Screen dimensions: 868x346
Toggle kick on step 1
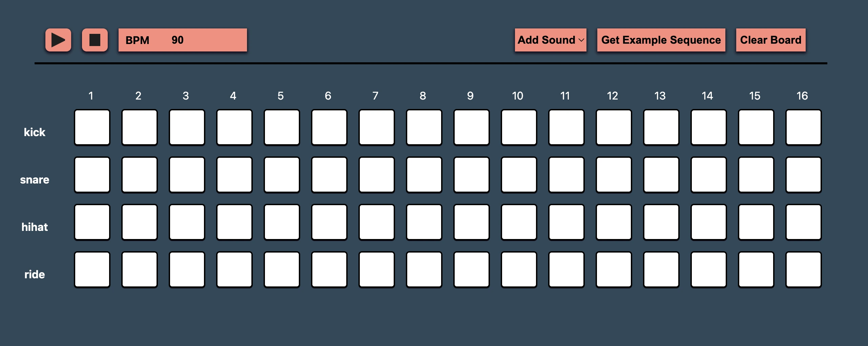click(x=92, y=127)
